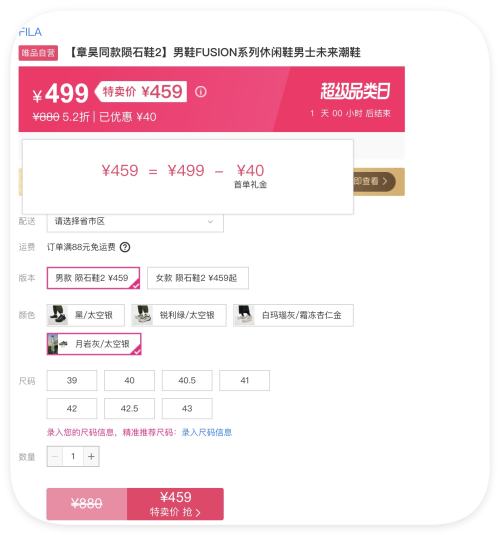Click the info icon beside 特卖价 ¥459
Image resolution: width=500 pixels, height=535 pixels.
pyautogui.click(x=201, y=92)
